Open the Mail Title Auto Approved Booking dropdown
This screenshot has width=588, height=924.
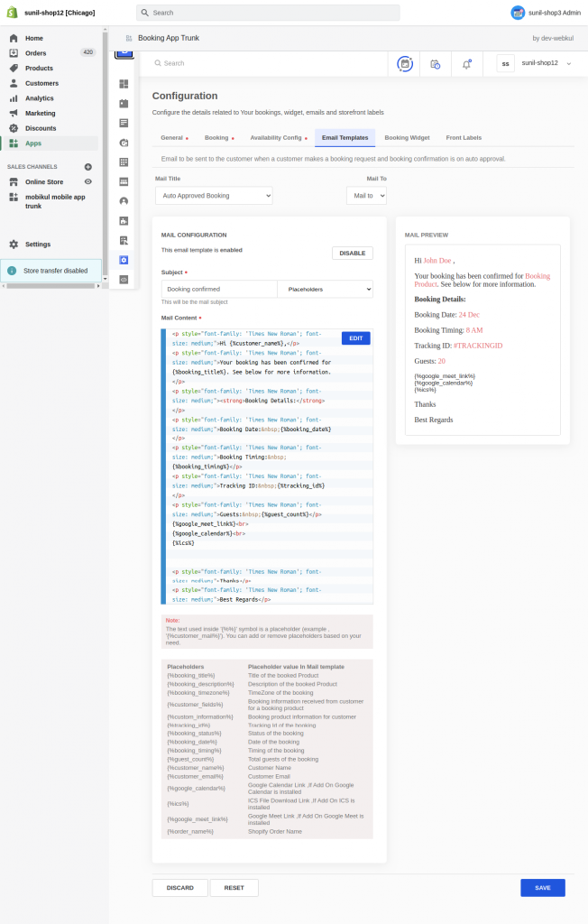tap(214, 196)
